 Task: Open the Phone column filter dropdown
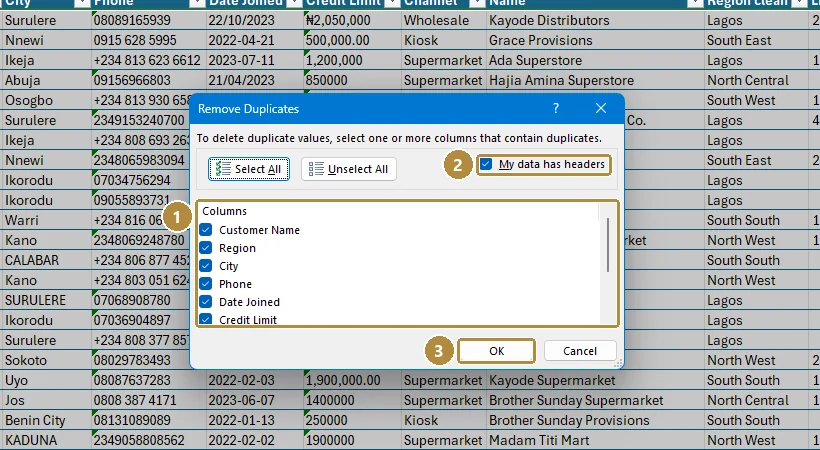tap(197, 3)
